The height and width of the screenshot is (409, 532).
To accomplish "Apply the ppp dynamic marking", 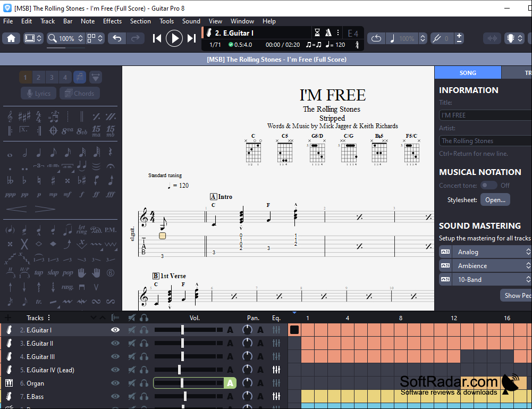I will coord(10,195).
